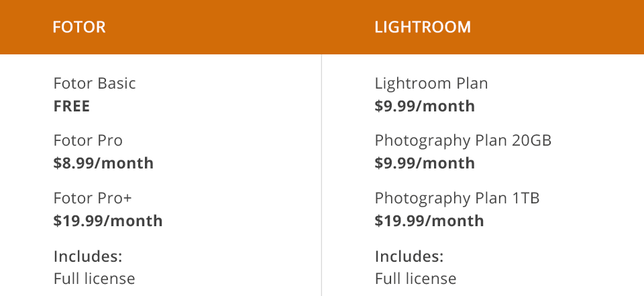Click the $8.99/month Fotor Pro price
644x296 pixels.
(x=103, y=163)
